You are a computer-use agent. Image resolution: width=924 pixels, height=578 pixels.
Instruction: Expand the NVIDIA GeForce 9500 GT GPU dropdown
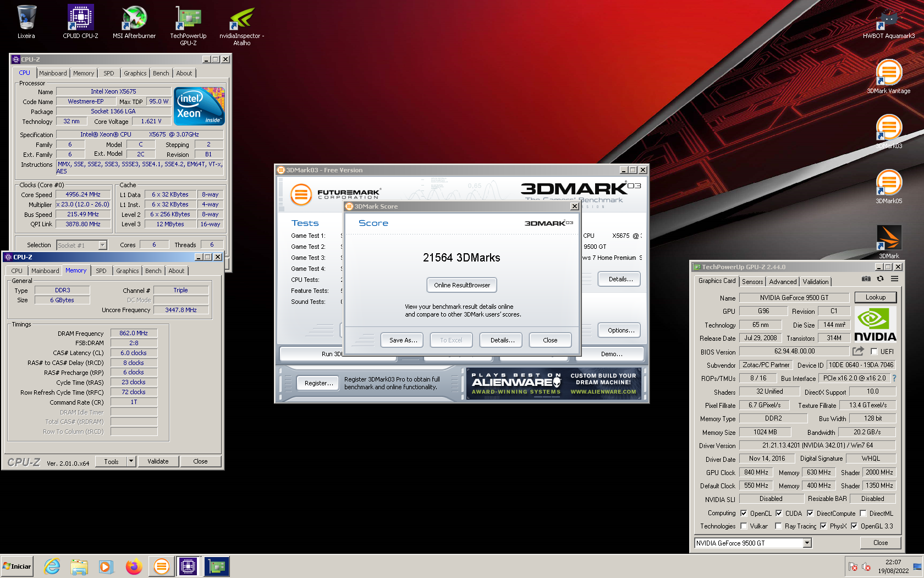807,543
